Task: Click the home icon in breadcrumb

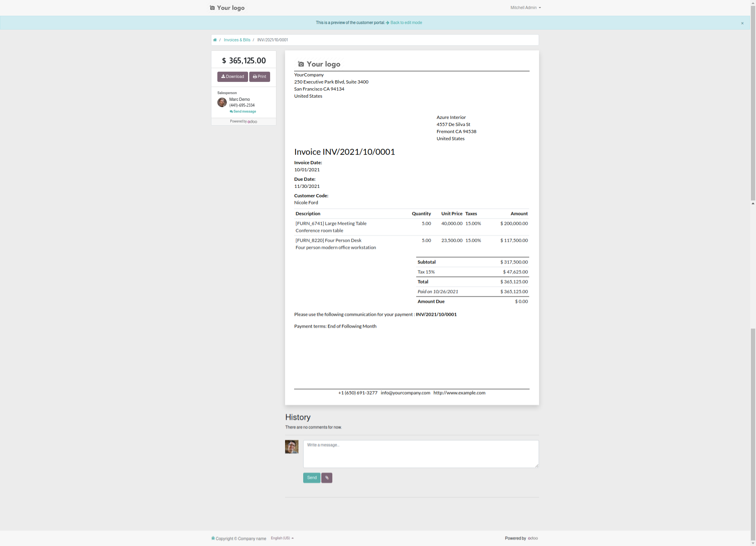Action: coord(215,40)
